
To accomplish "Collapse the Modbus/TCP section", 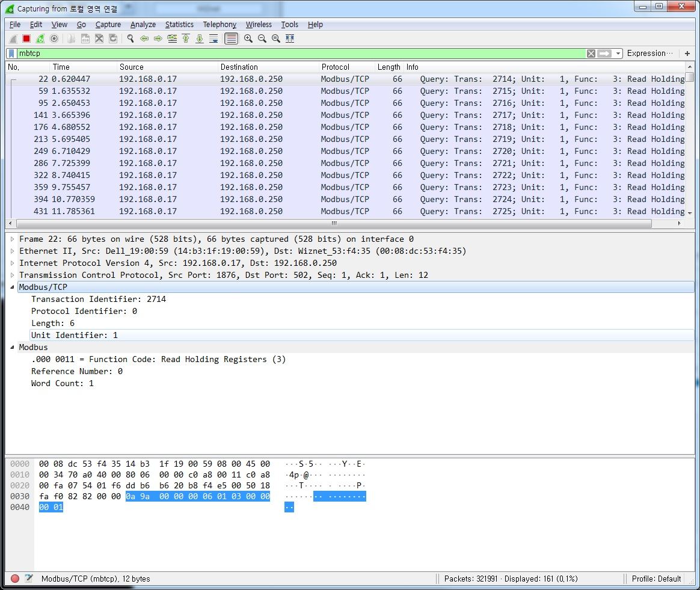I will tap(13, 287).
